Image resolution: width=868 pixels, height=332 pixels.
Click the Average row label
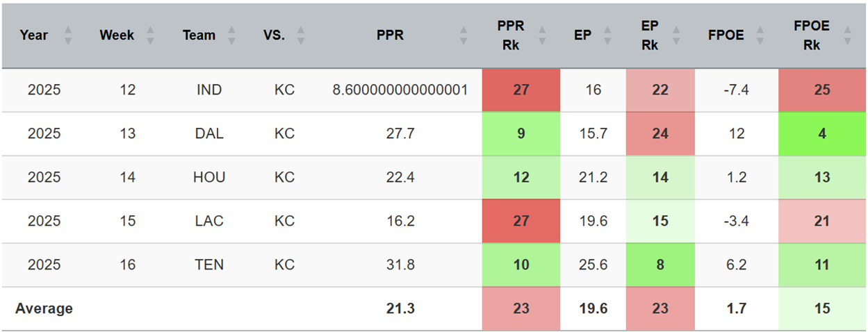point(44,308)
